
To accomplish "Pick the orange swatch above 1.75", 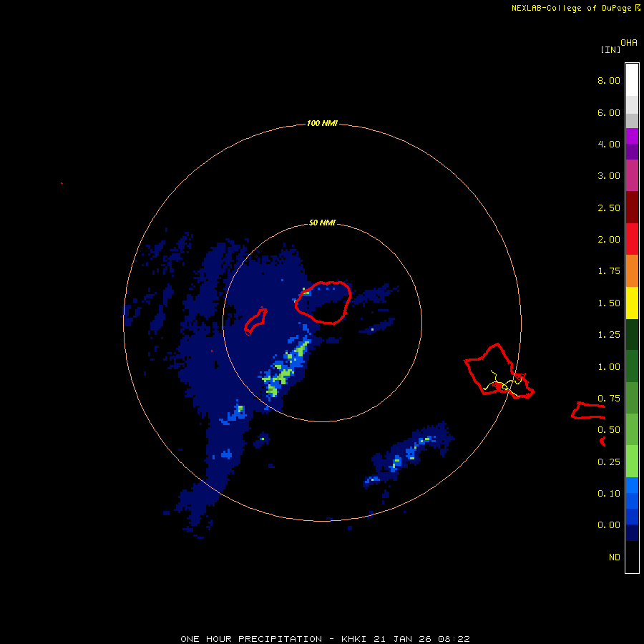I will pos(632,271).
